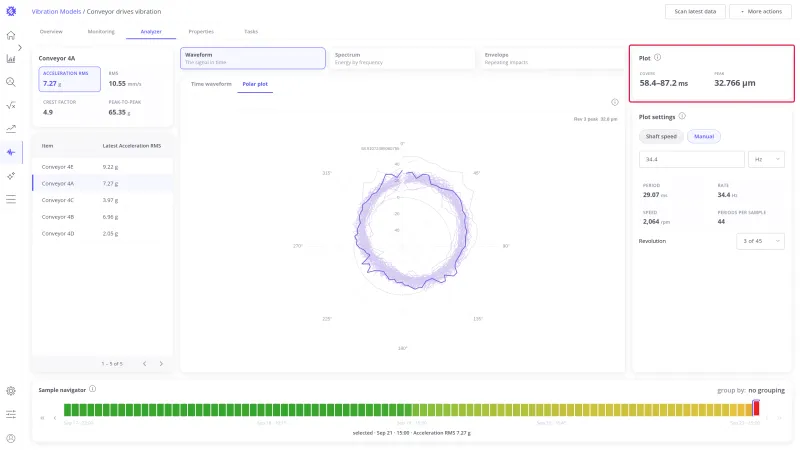The height and width of the screenshot is (450, 800).
Task: Select the Polar plot sub-tab
Action: (x=255, y=84)
